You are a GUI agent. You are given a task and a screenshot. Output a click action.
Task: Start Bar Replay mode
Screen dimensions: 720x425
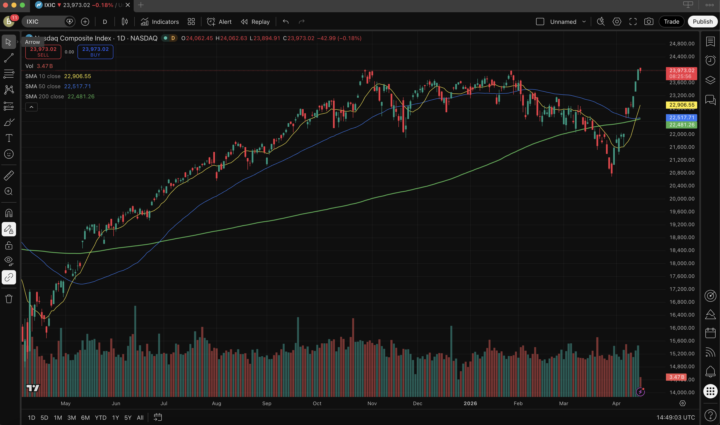point(255,22)
